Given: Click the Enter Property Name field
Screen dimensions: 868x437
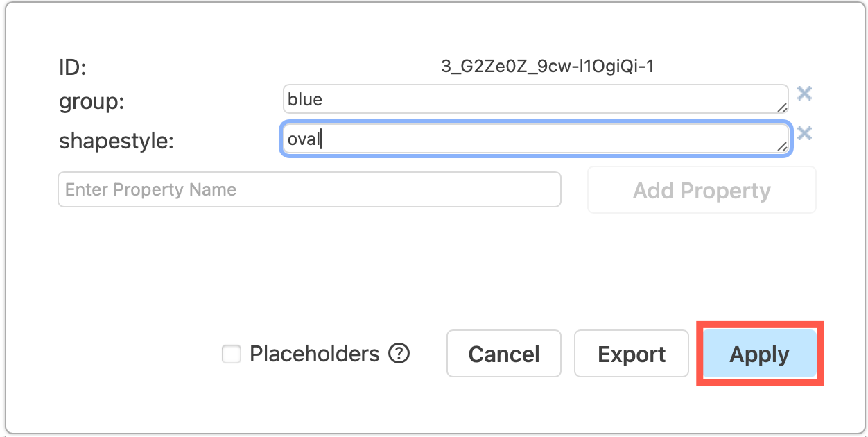Looking at the screenshot, I should coord(309,189).
